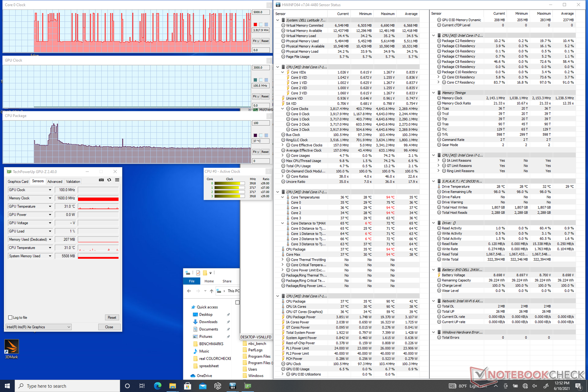Click the teal color swatch on the GPU Clock graph
This screenshot has width=588, height=392.
coord(255,80)
